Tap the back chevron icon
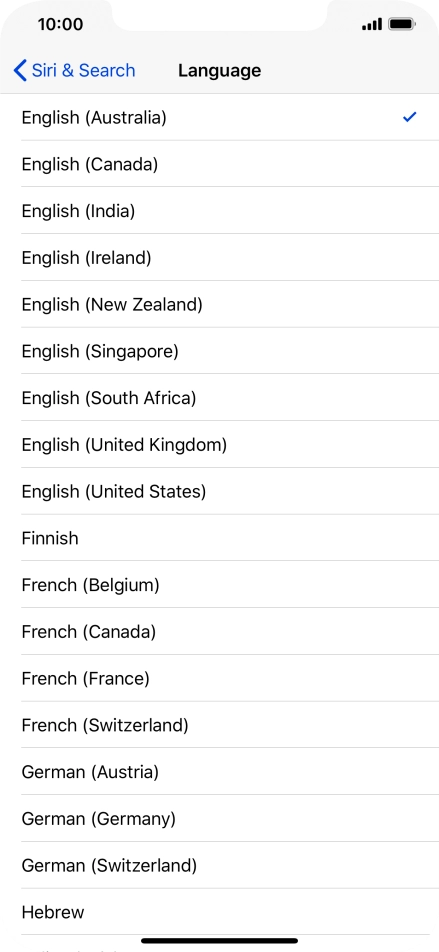This screenshot has height=952, width=439. tap(20, 70)
